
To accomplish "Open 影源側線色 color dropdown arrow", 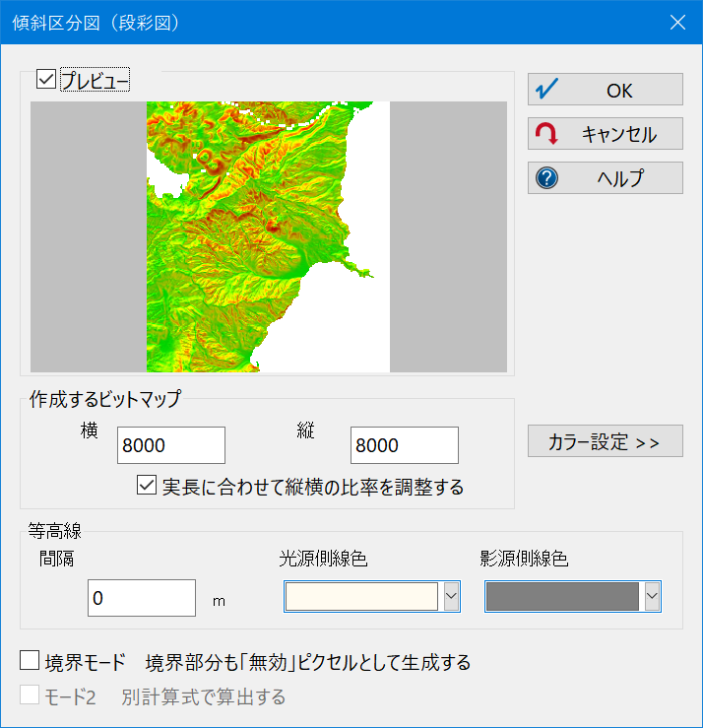I will coord(652,596).
